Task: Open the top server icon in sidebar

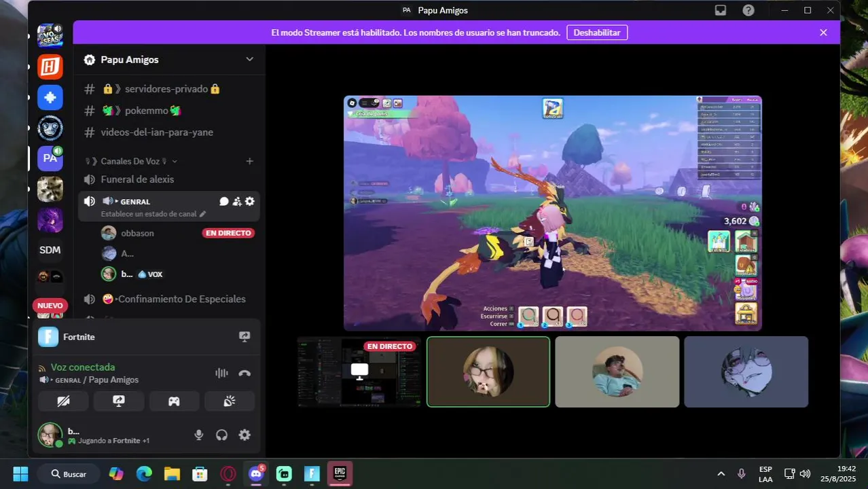Action: pyautogui.click(x=50, y=35)
